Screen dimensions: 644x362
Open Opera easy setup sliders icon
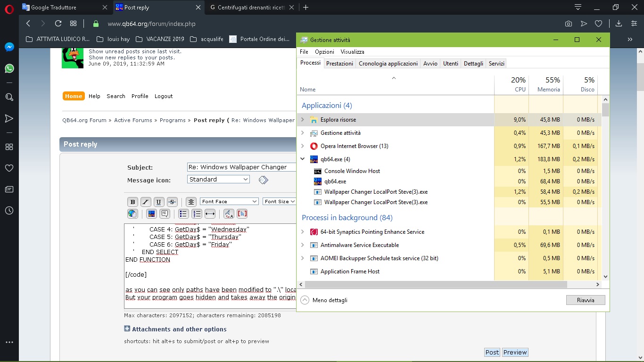coord(634,24)
